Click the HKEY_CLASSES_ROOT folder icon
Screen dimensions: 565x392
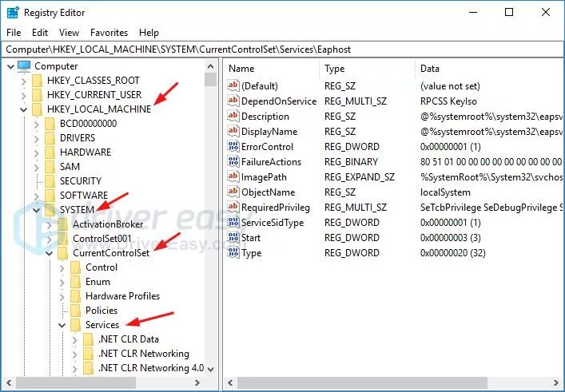[37, 81]
